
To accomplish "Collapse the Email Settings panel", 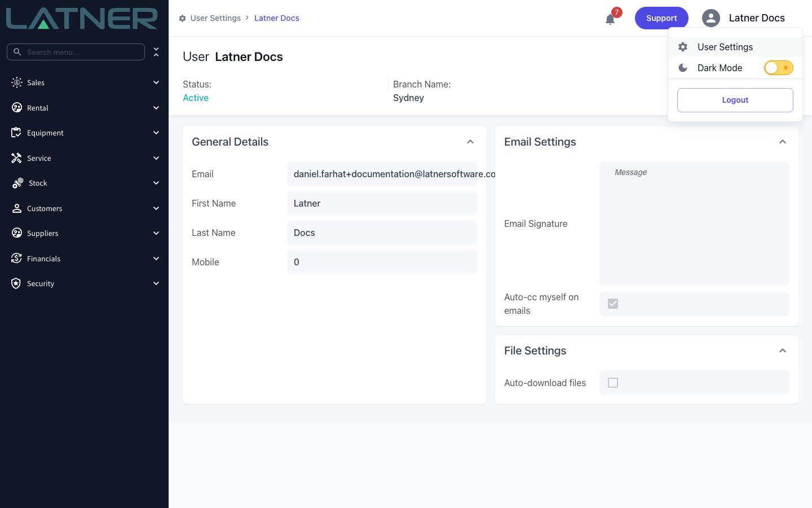I will 783,142.
